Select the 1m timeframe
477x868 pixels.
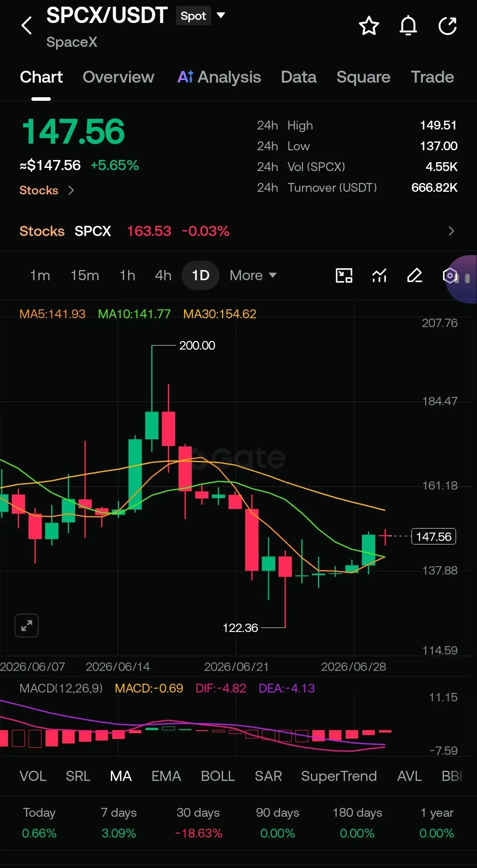coord(40,275)
